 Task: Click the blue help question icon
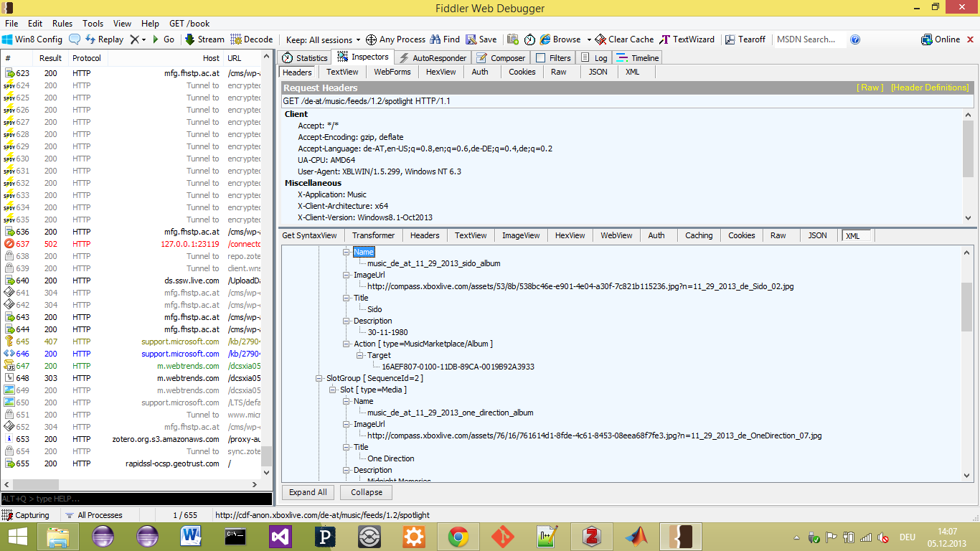(855, 39)
